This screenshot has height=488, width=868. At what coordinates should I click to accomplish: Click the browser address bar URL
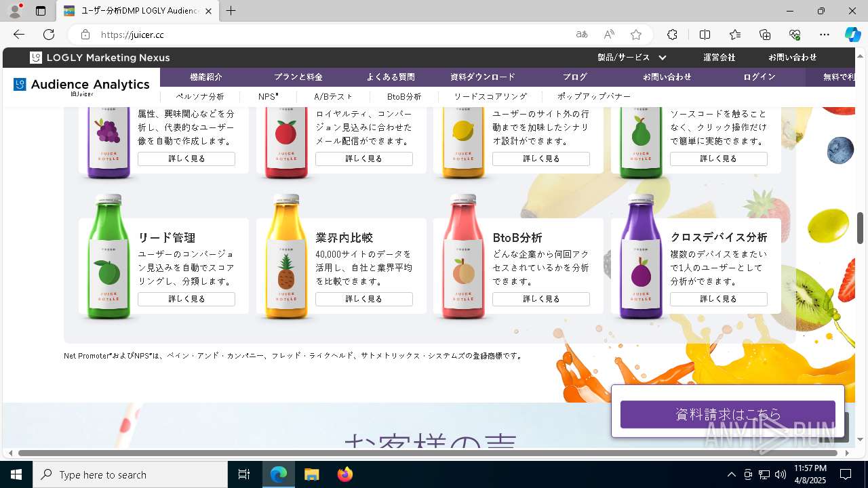[132, 35]
